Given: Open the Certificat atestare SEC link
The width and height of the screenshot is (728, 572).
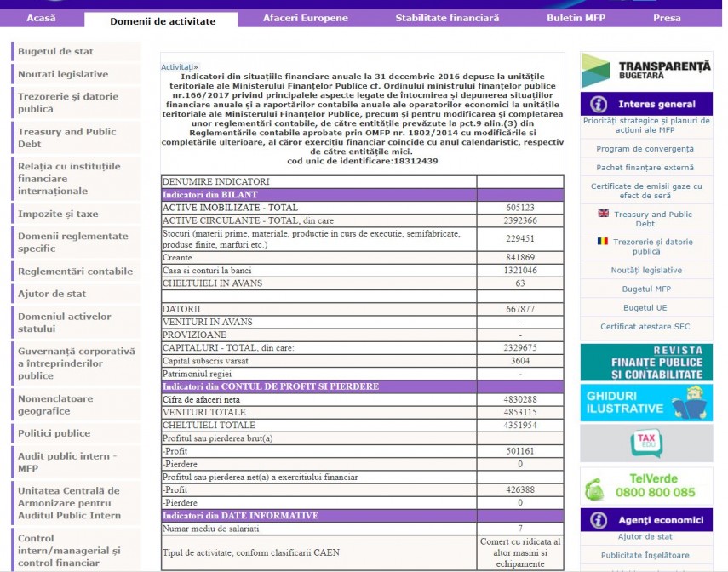Looking at the screenshot, I should (645, 326).
